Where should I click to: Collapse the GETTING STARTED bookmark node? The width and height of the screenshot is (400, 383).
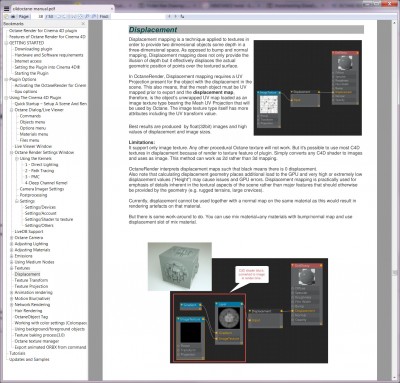[6, 43]
